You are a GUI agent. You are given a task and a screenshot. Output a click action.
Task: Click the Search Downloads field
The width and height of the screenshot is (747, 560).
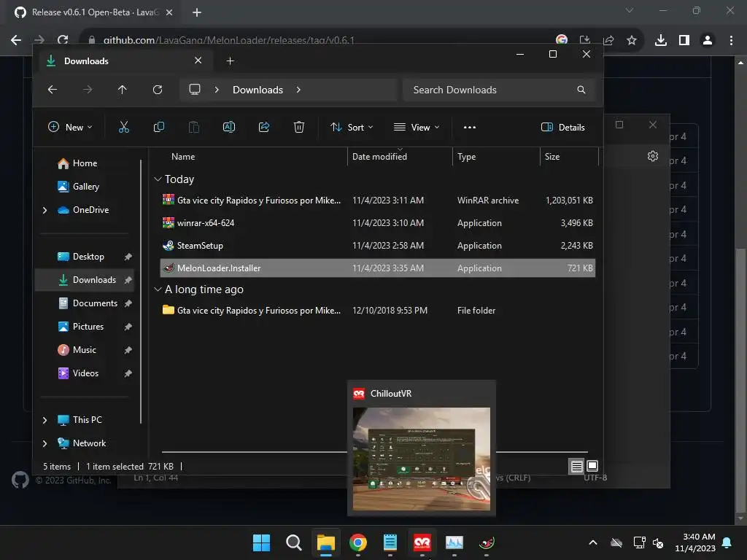tap(499, 90)
